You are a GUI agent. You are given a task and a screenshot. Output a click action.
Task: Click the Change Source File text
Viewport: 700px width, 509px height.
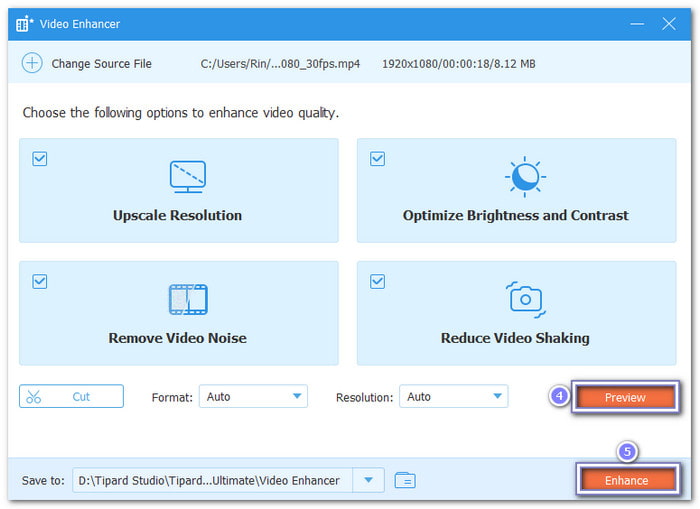coord(101,64)
